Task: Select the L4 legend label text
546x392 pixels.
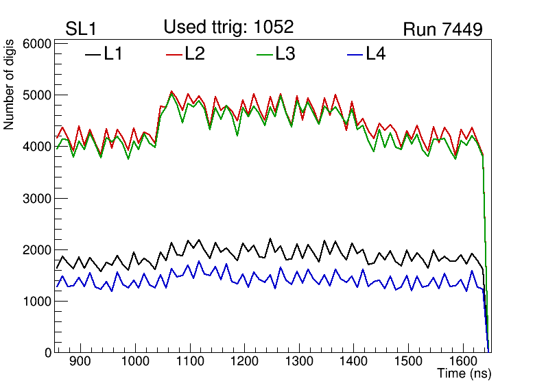Action: (x=375, y=54)
